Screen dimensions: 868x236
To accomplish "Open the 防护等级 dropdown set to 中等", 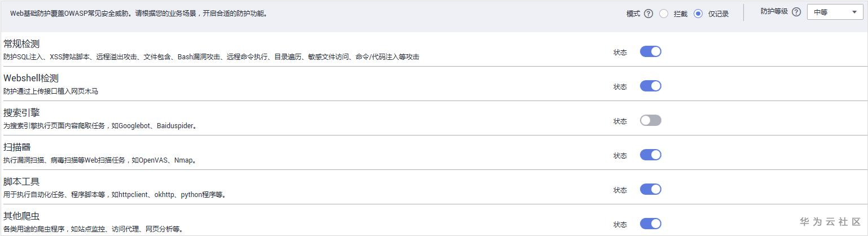I will [834, 12].
